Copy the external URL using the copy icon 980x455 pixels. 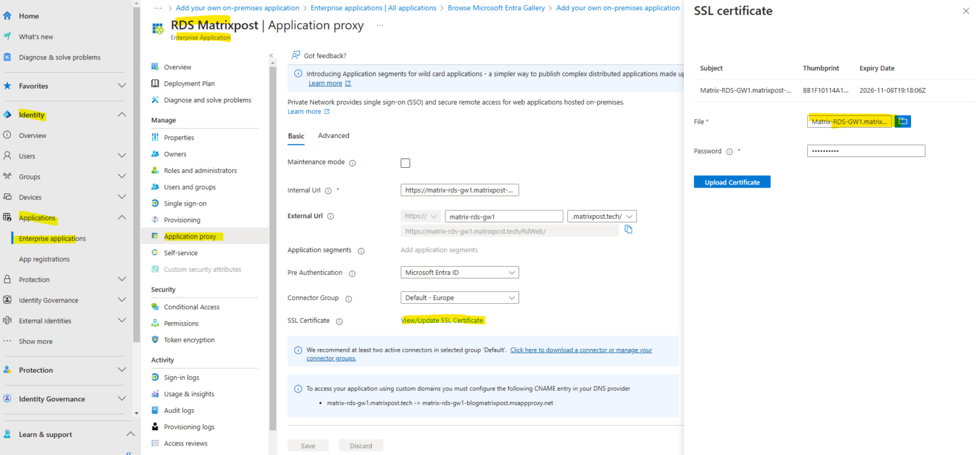coord(628,228)
